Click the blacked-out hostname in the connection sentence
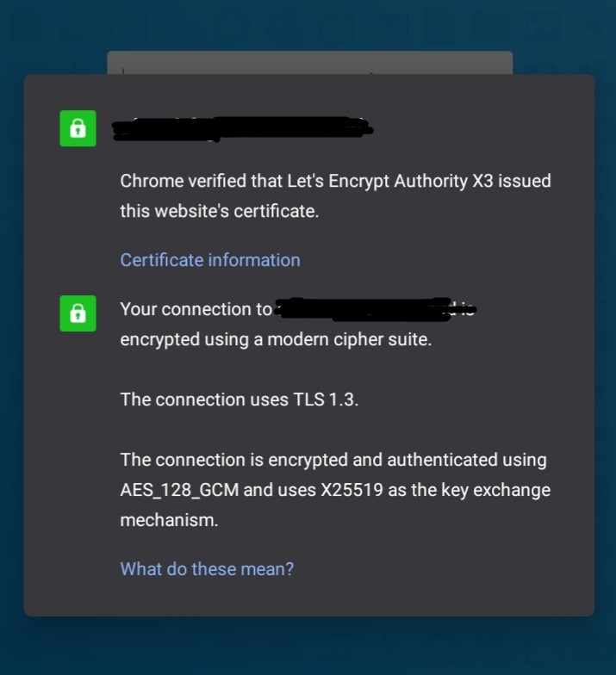 376,309
